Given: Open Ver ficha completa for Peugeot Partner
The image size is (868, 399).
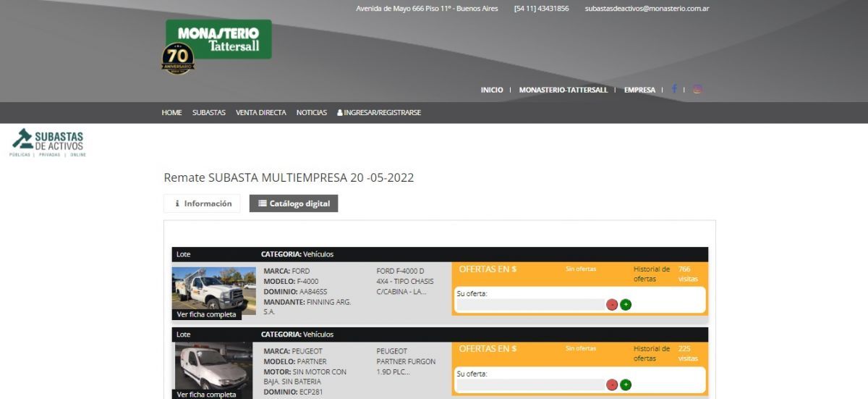Looking at the screenshot, I should [x=206, y=395].
